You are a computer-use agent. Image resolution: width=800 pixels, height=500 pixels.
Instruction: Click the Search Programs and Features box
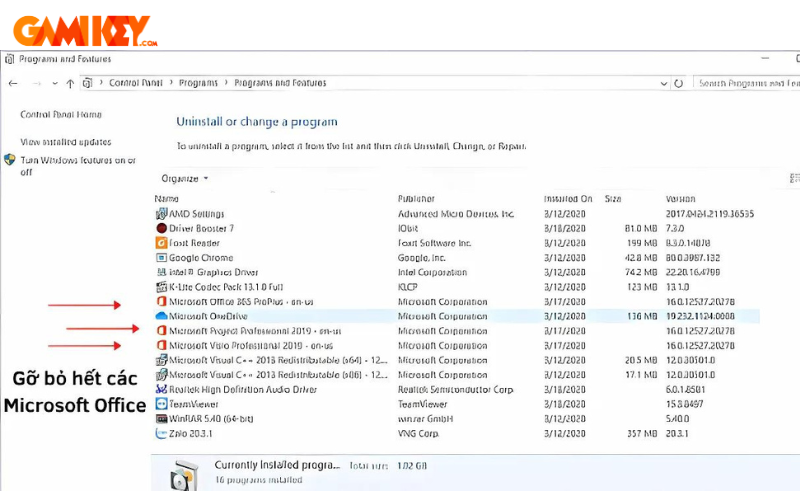point(746,83)
